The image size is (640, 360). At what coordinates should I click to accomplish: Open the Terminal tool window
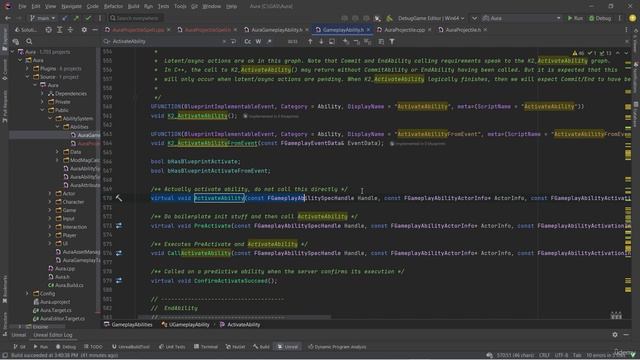[206, 347]
